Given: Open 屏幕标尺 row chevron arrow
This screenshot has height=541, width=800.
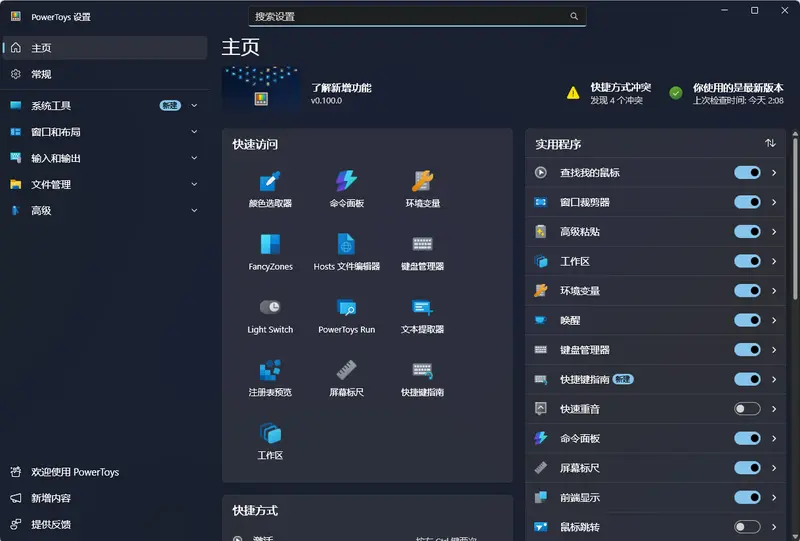Looking at the screenshot, I should tap(774, 468).
